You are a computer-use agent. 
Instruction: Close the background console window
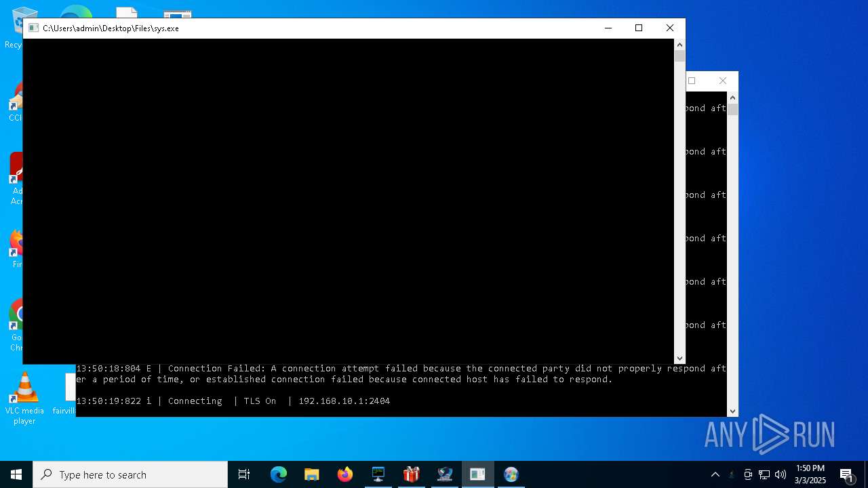[x=723, y=81]
